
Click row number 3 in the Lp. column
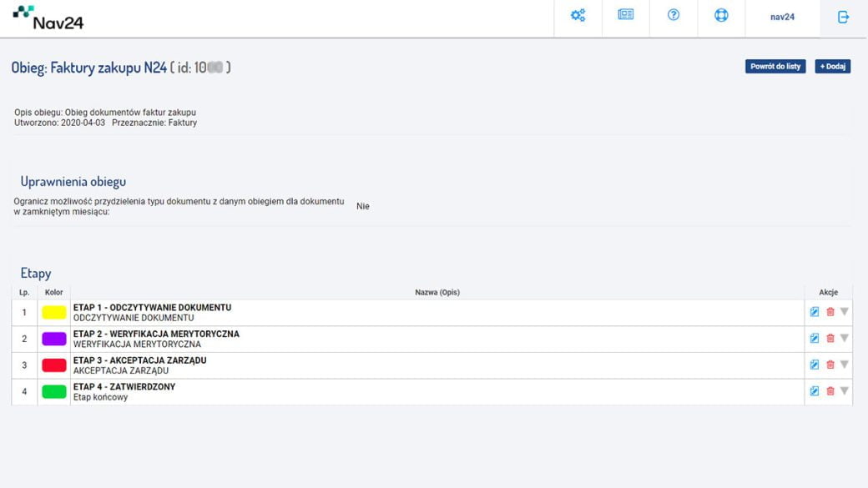pos(24,365)
